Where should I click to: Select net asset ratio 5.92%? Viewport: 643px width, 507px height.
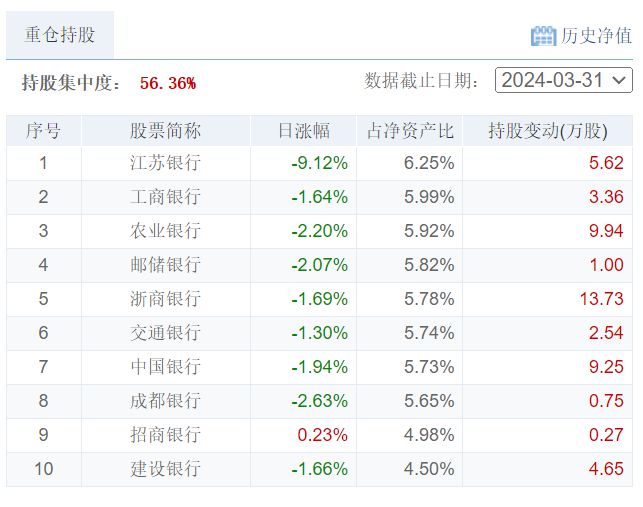point(429,231)
